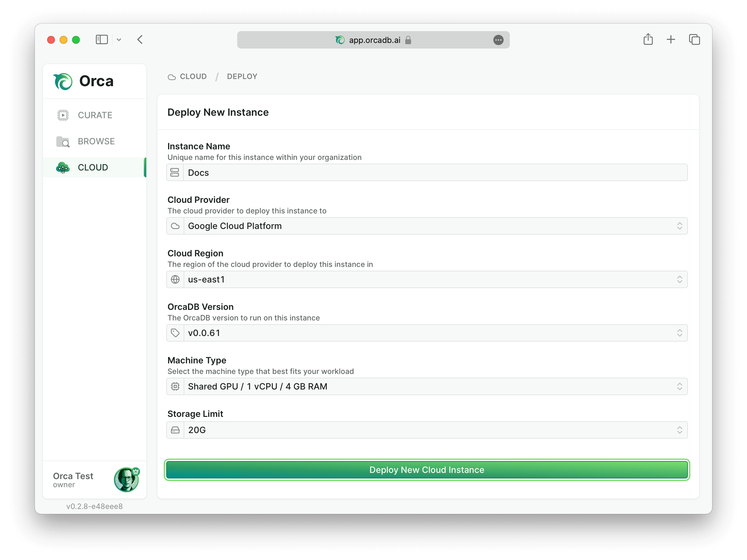This screenshot has height=560, width=747.
Task: Click the green CLOUD icon in sidebar
Action: click(x=63, y=167)
